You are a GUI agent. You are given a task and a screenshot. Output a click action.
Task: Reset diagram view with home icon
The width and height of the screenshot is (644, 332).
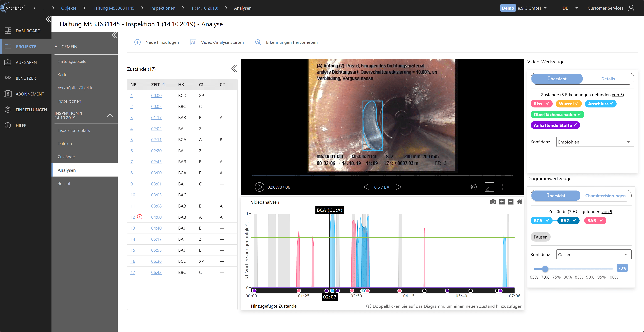click(x=520, y=202)
